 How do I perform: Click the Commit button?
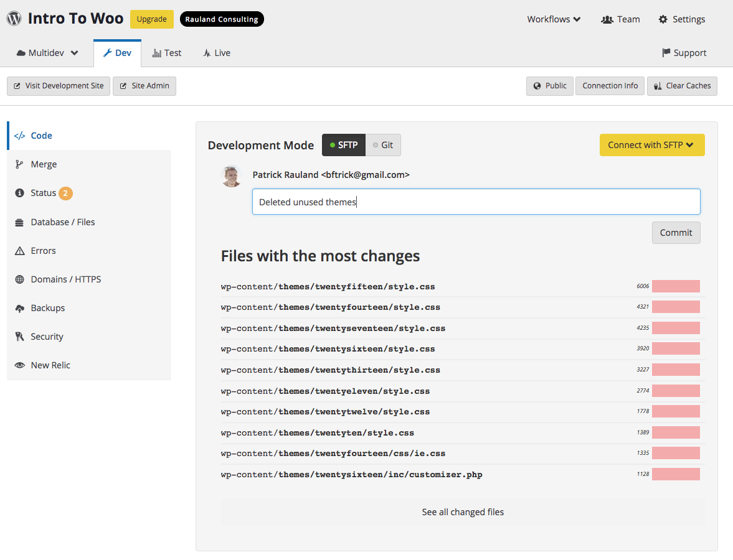(x=676, y=232)
